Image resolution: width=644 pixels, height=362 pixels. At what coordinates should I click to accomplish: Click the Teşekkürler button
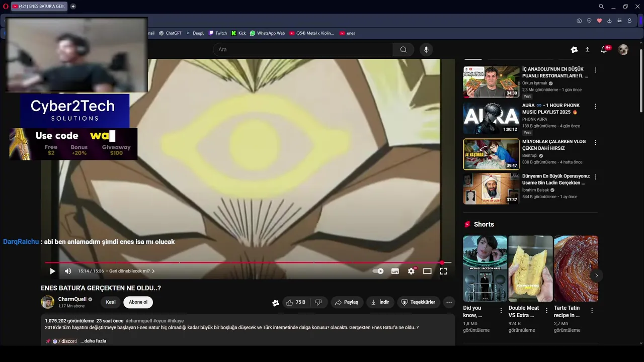(x=418, y=302)
